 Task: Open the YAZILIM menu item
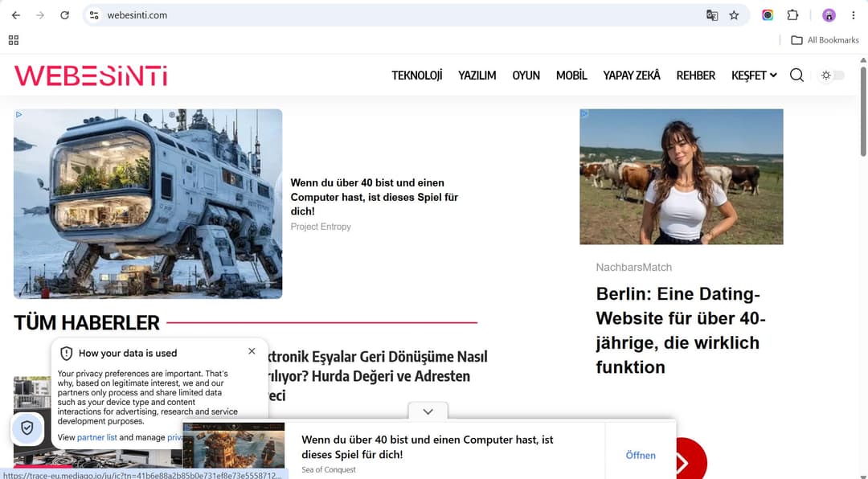pos(477,75)
